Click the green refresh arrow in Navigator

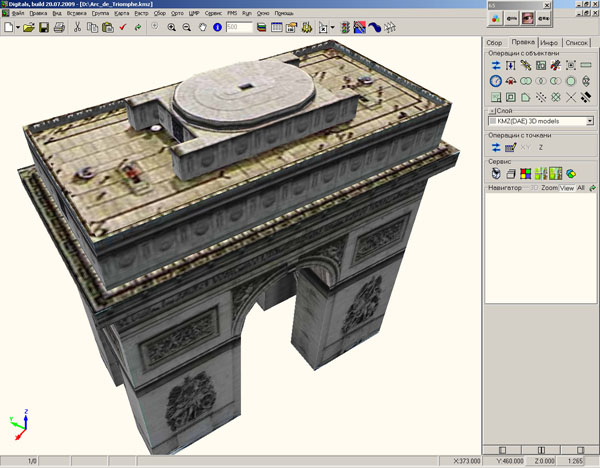(x=593, y=188)
